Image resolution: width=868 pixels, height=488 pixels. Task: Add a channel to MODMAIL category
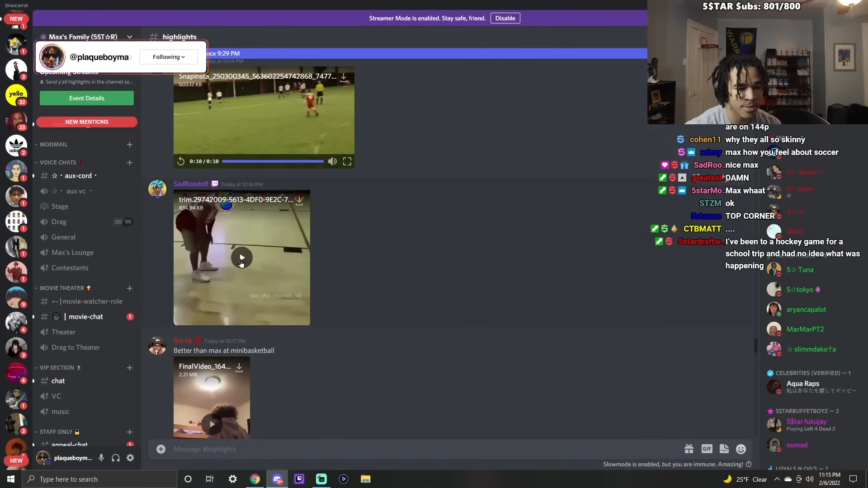[x=130, y=144]
